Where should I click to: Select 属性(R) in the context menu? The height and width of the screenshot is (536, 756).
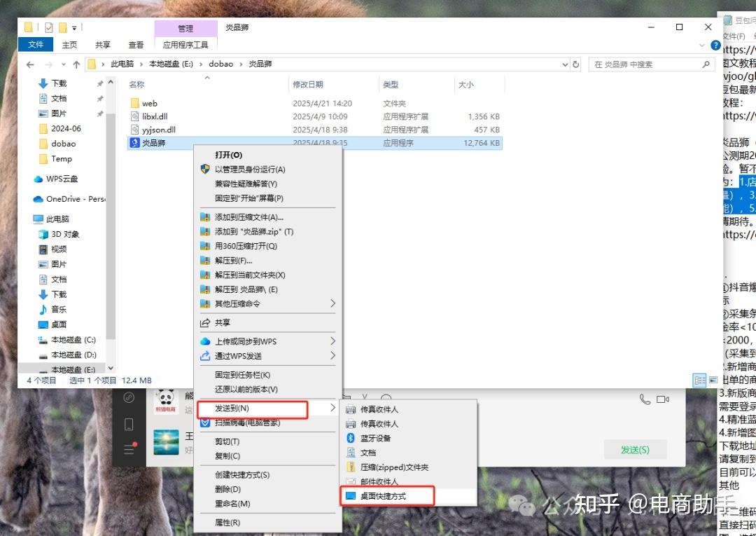[x=227, y=523]
